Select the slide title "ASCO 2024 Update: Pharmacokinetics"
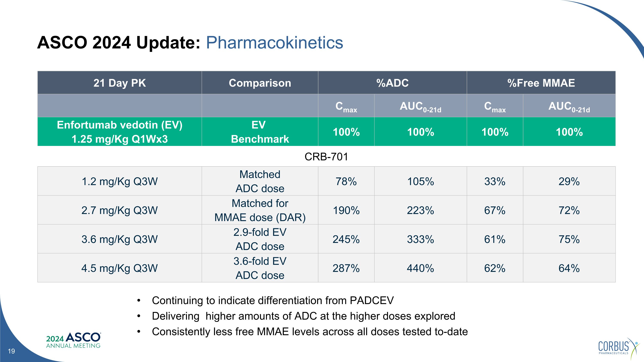 click(190, 42)
